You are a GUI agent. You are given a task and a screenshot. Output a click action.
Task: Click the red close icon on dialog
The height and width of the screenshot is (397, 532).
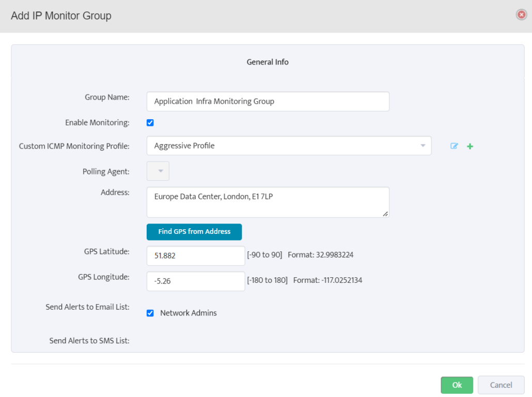click(521, 15)
